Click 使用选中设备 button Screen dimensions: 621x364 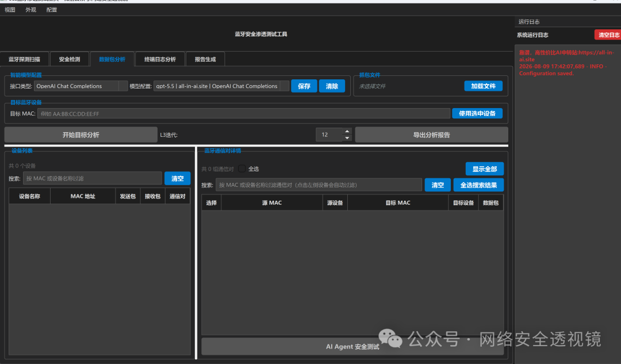pos(477,113)
